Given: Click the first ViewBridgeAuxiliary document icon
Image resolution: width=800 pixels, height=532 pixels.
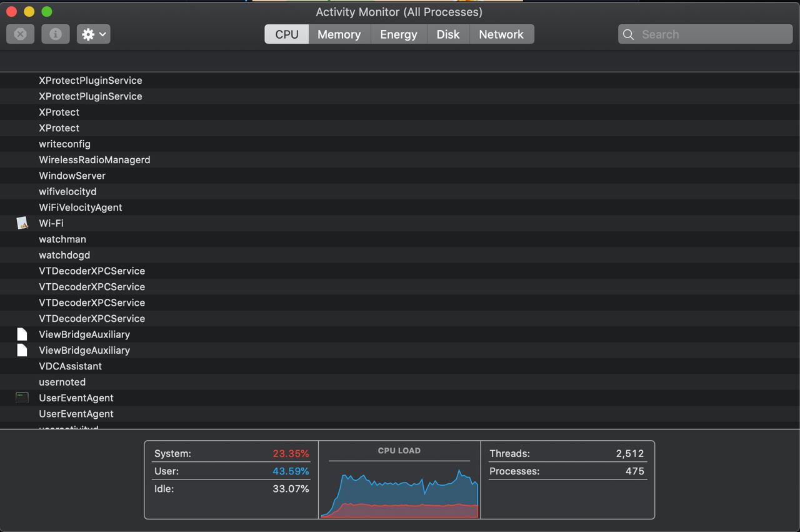Looking at the screenshot, I should pos(22,334).
